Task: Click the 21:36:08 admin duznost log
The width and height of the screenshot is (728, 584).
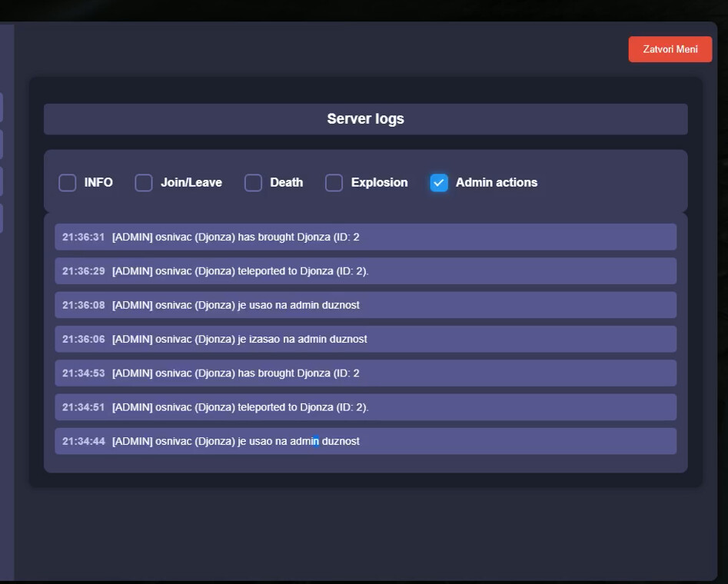Action: click(x=365, y=305)
